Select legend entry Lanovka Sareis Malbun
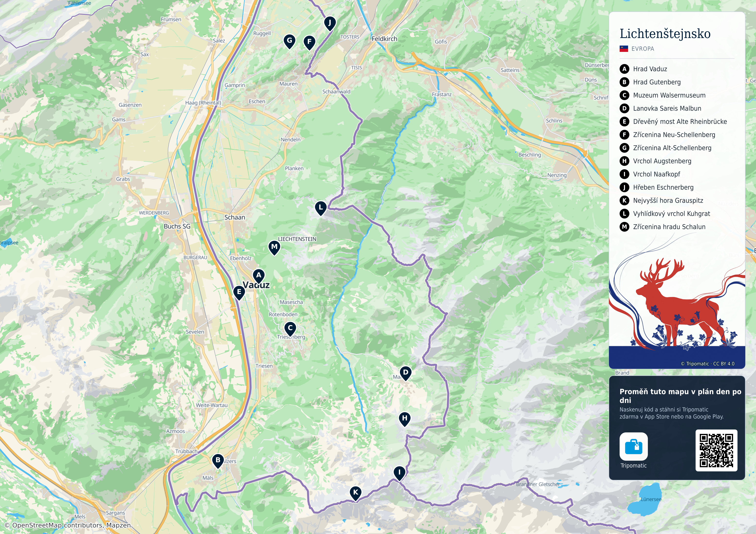 (661, 108)
